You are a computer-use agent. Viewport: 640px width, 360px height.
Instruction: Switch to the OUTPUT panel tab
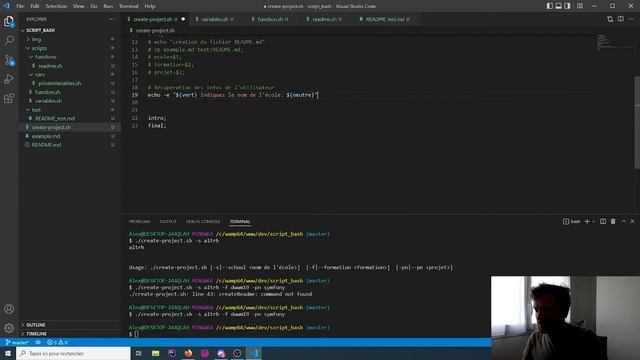coord(168,222)
